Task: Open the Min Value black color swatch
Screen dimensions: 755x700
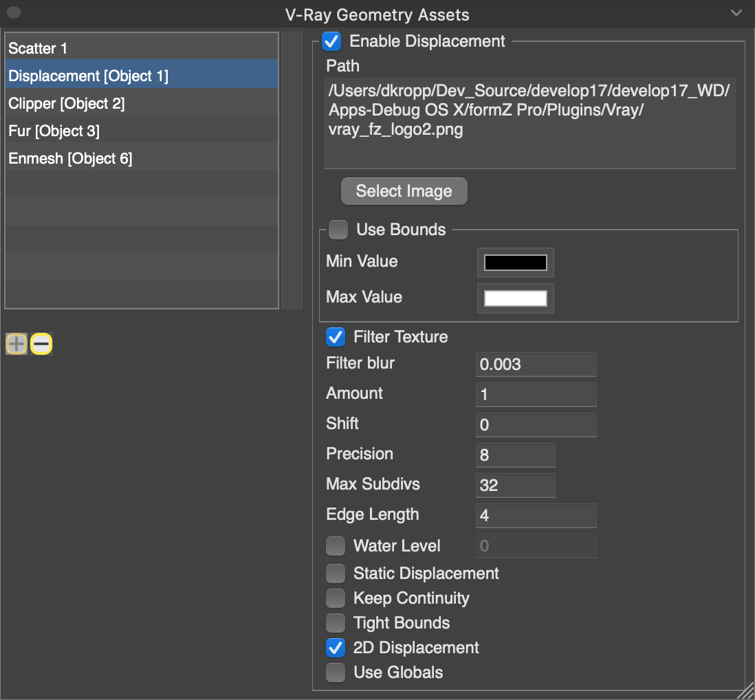Action: pyautogui.click(x=515, y=263)
